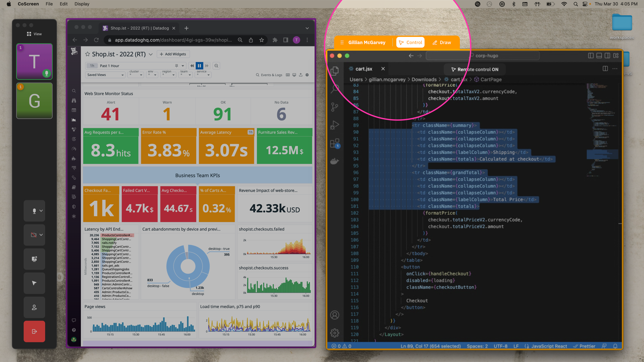Click the Prettier indicator in the status bar
Screen dimensions: 644x362
(584, 346)
